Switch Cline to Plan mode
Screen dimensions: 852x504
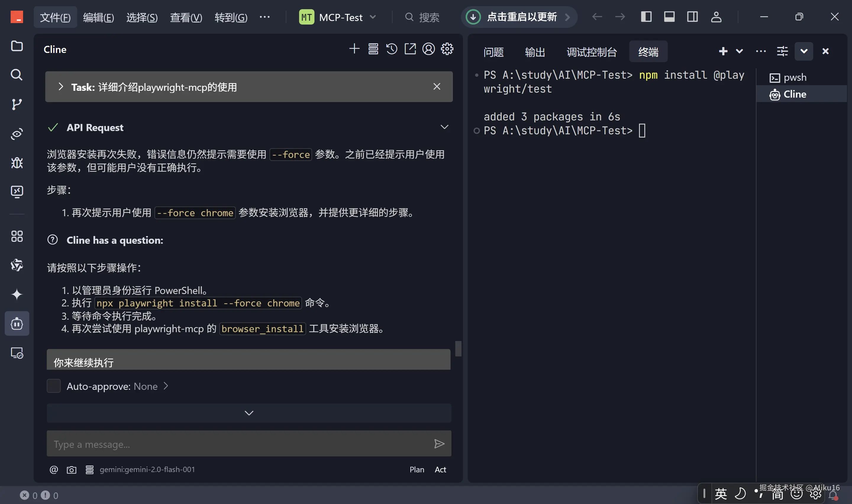(417, 470)
